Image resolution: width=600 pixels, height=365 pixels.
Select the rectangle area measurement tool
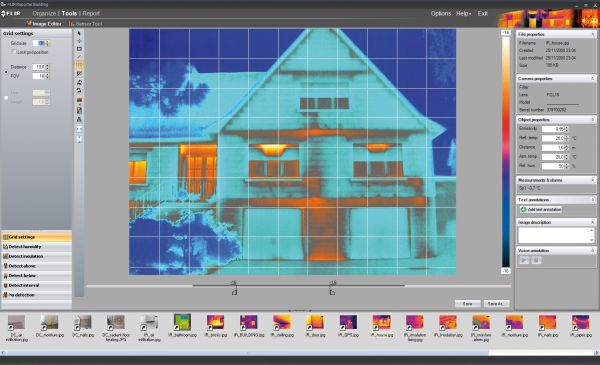pyautogui.click(x=79, y=49)
